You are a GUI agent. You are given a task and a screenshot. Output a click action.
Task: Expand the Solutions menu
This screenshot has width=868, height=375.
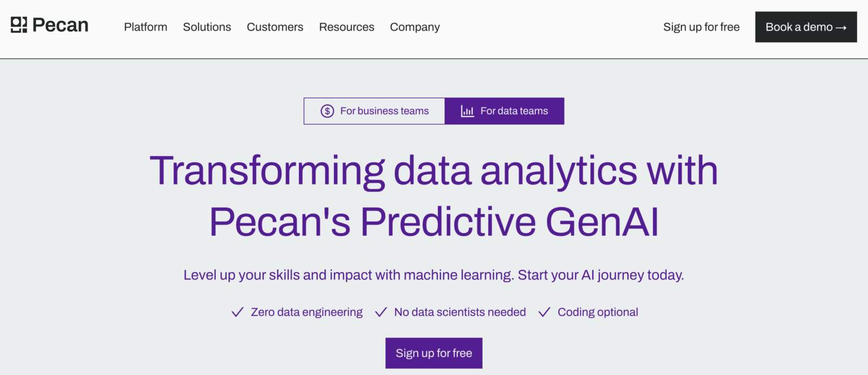click(x=207, y=27)
